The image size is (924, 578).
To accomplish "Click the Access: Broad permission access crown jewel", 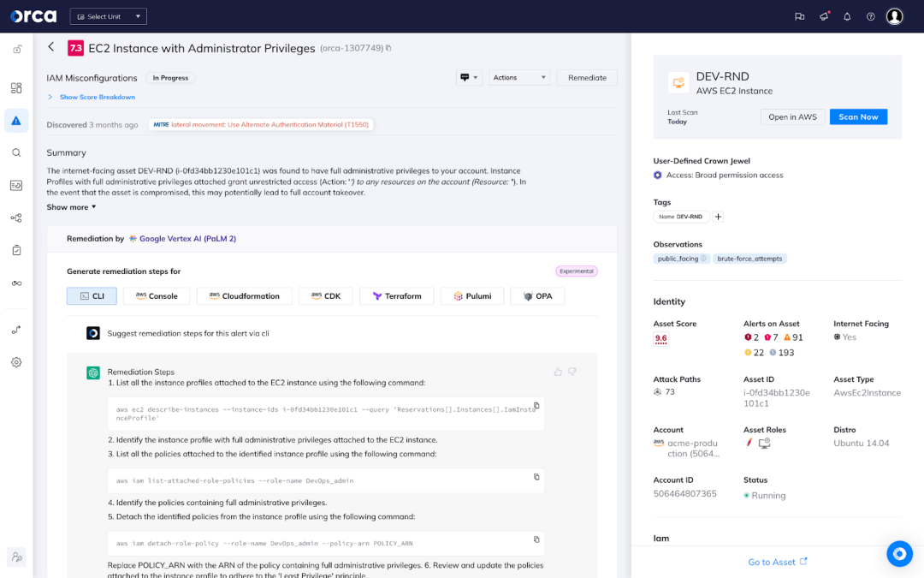I will coord(719,176).
